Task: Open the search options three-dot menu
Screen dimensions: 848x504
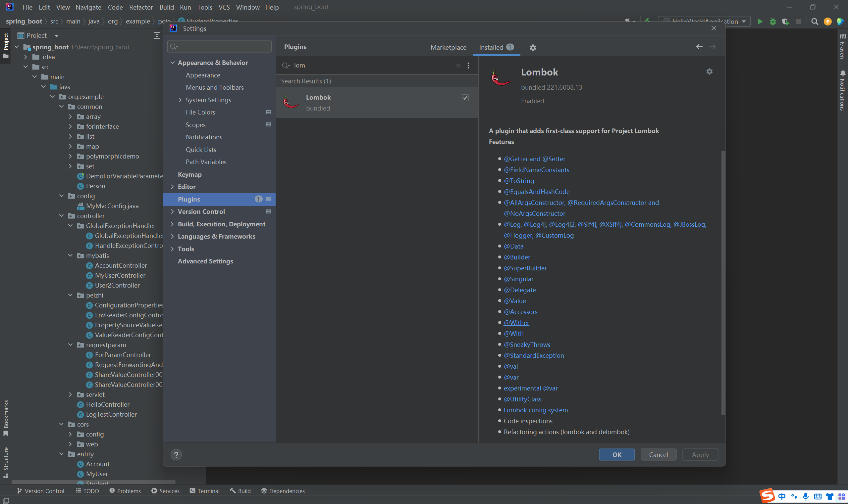Action: click(468, 66)
